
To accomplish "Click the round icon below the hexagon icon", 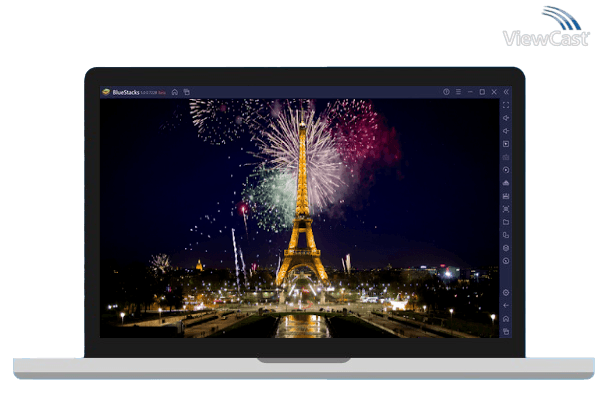I will click(x=506, y=261).
